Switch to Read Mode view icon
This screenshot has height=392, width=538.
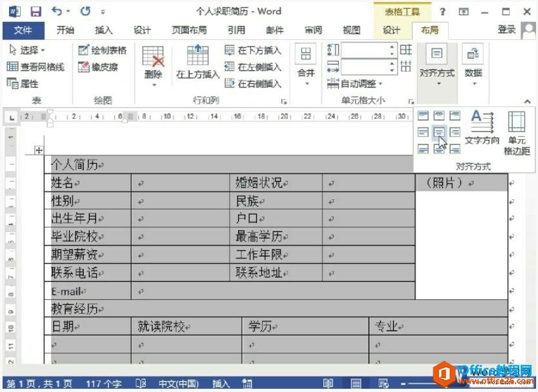pos(328,383)
